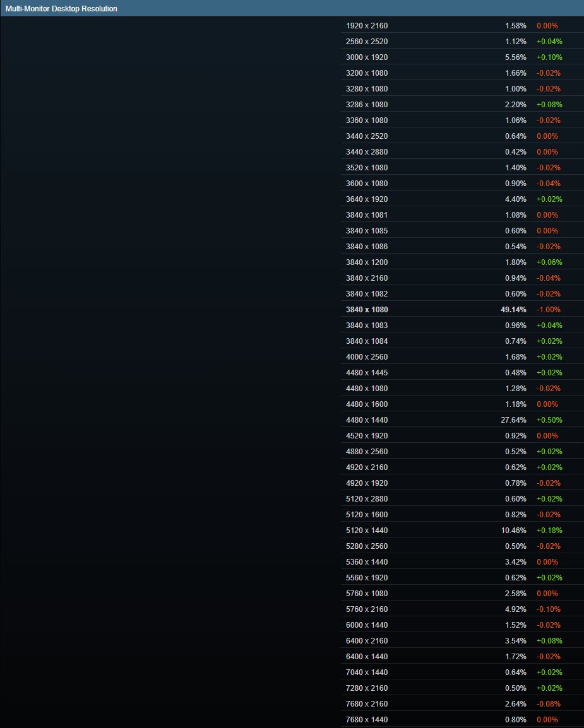Click the Multi-Monitor Desktop Resolution header
584x728 pixels.
292,8
